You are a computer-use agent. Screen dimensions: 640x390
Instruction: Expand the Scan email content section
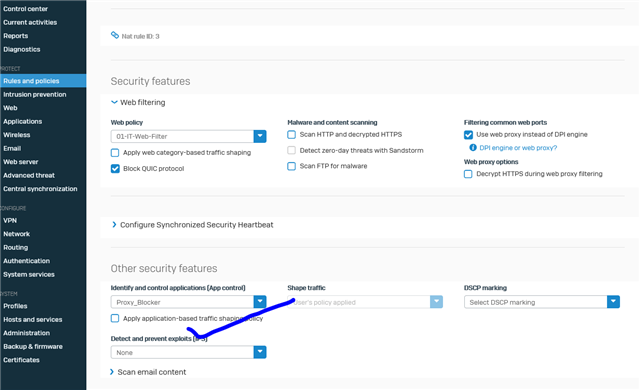point(149,372)
